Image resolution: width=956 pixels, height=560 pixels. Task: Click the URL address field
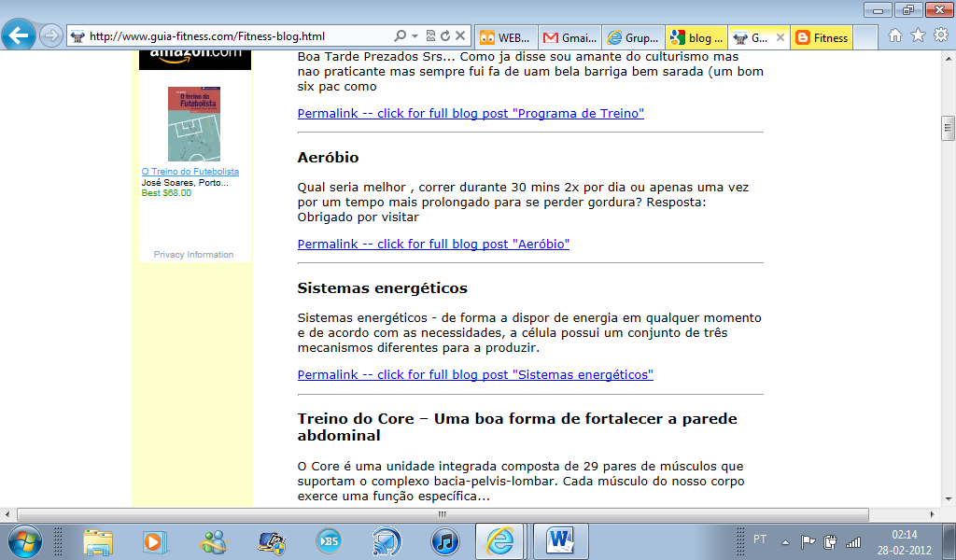pyautogui.click(x=233, y=36)
